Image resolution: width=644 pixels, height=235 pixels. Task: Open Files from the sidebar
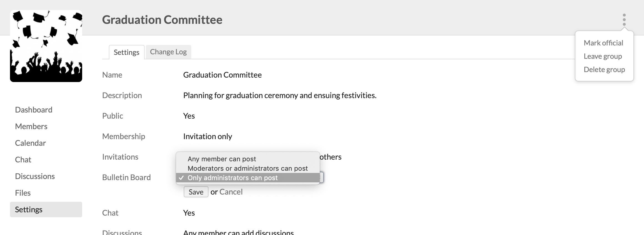(23, 193)
